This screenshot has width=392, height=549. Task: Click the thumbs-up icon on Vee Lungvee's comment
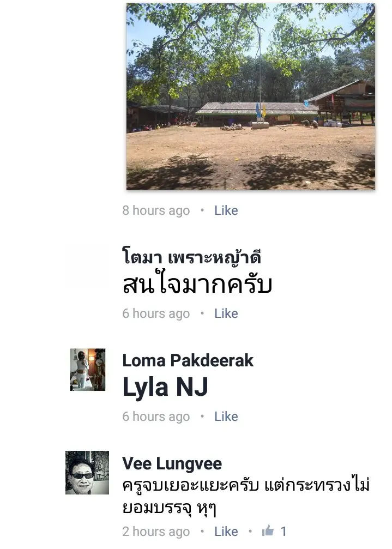tap(268, 530)
